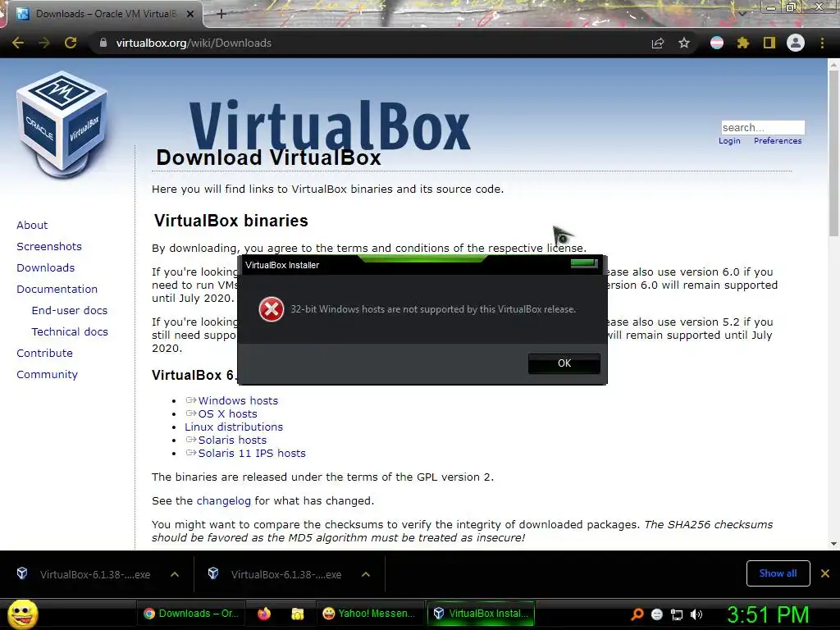Image resolution: width=840 pixels, height=630 pixels.
Task: Open Technical docs in the sidebar
Action: pyautogui.click(x=70, y=332)
